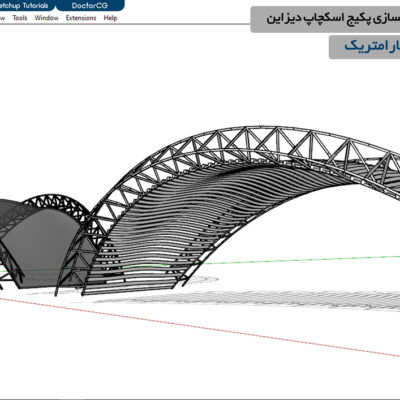The image size is (400, 400).
Task: Open the Window menu
Action: point(46,18)
